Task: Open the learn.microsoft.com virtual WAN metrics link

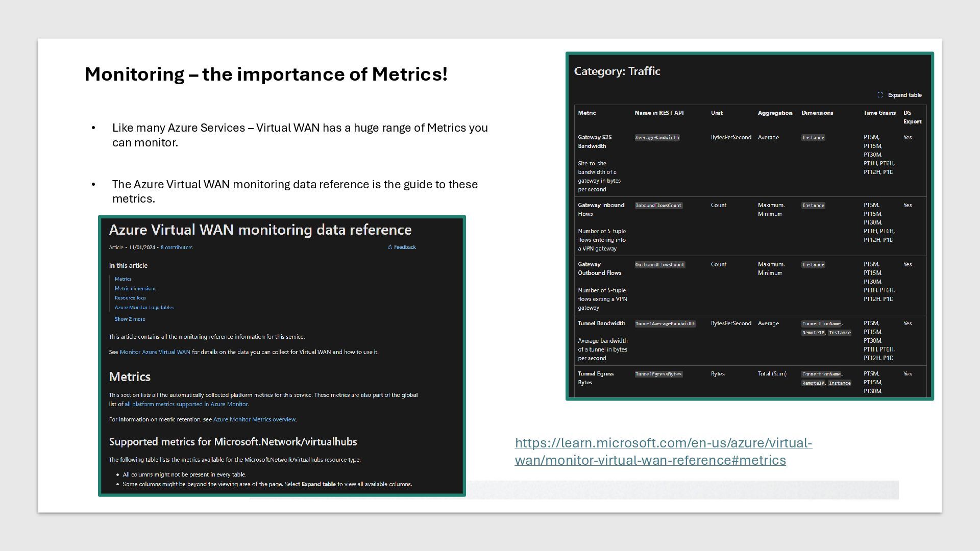Action: (664, 452)
